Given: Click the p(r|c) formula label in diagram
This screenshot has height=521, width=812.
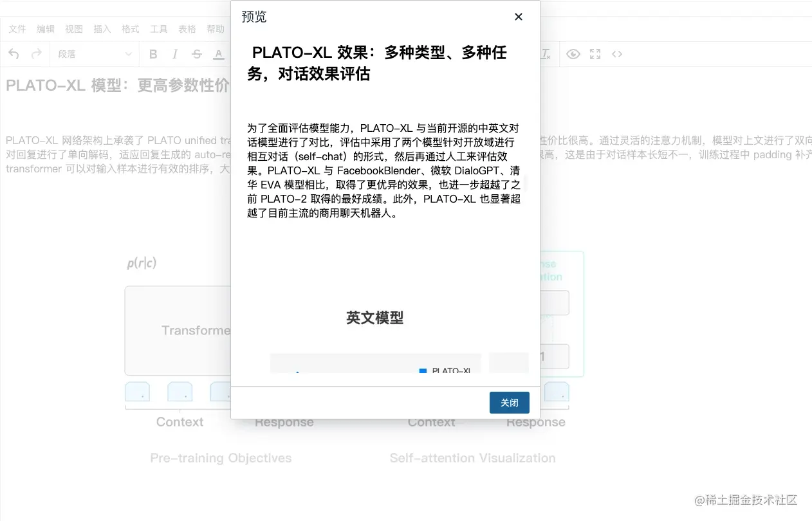Looking at the screenshot, I should coord(142,262).
